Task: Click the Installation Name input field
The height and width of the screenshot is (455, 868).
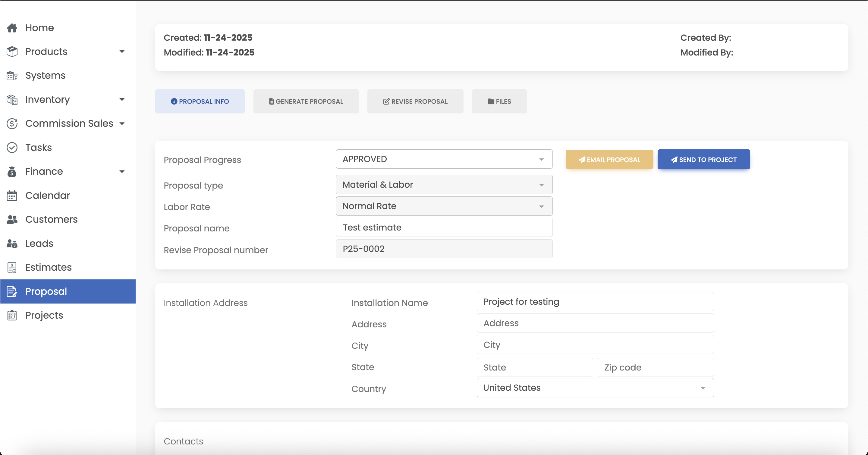Action: coord(595,301)
